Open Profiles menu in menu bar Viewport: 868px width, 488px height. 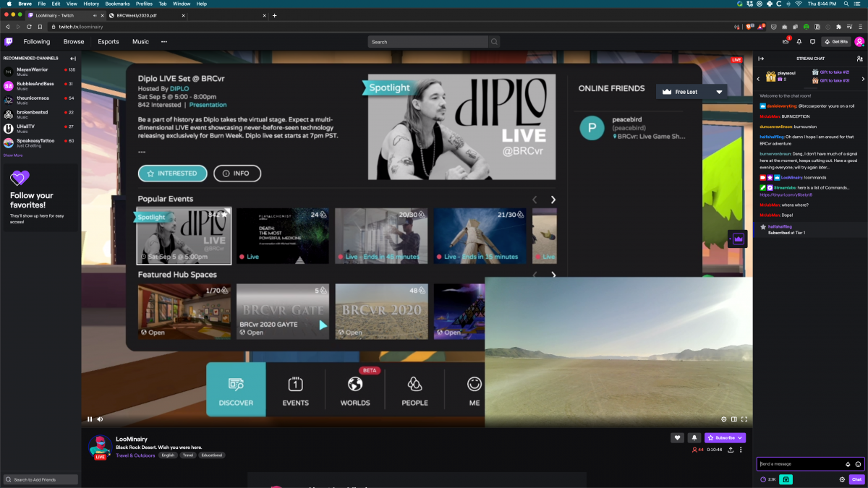click(144, 4)
